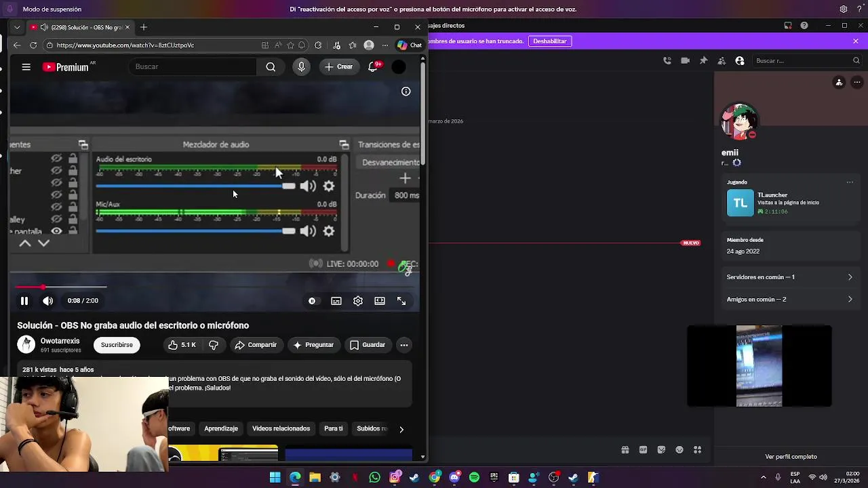Mute the YouTube player volume
Viewport: 868px width, 488px height.
[x=47, y=301]
